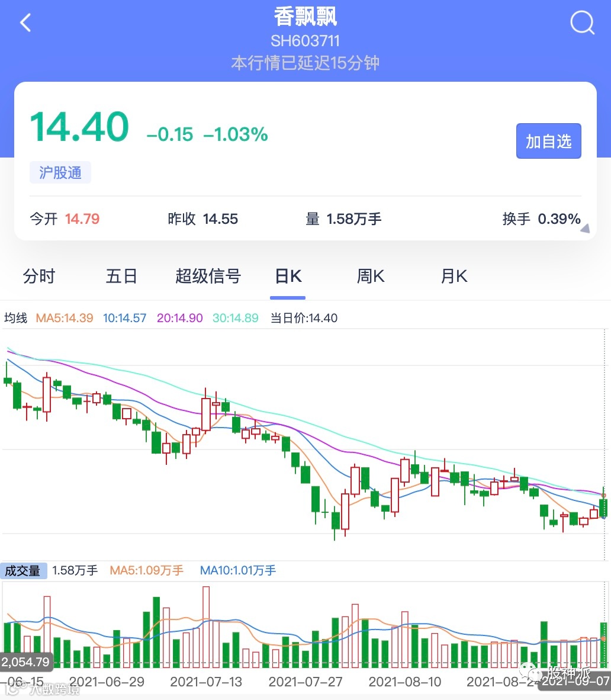Tap the delay notice 本行情已延迟15分钟
Image resolution: width=611 pixels, height=700 pixels.
point(305,63)
